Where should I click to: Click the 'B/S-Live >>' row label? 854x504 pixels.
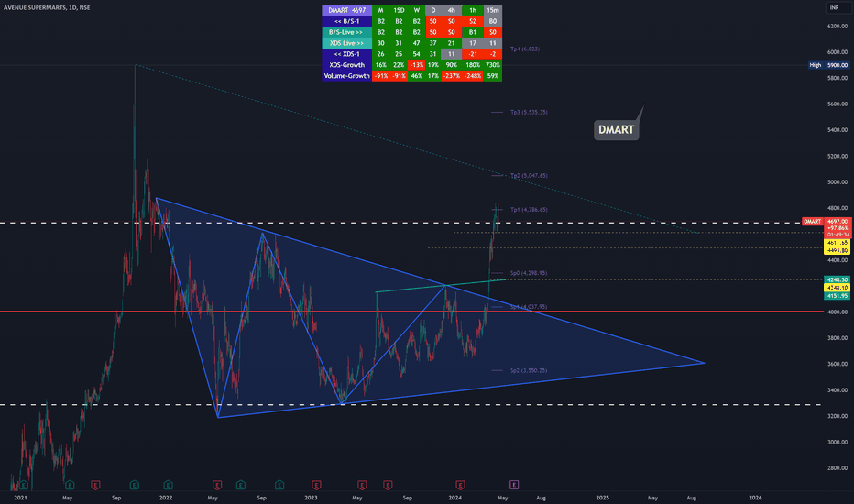tap(347, 32)
